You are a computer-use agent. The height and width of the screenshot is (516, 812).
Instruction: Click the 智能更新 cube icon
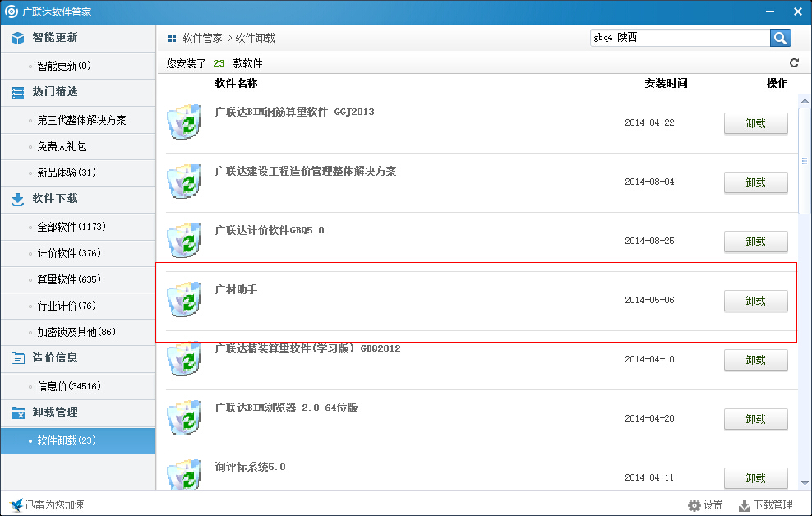(x=17, y=38)
